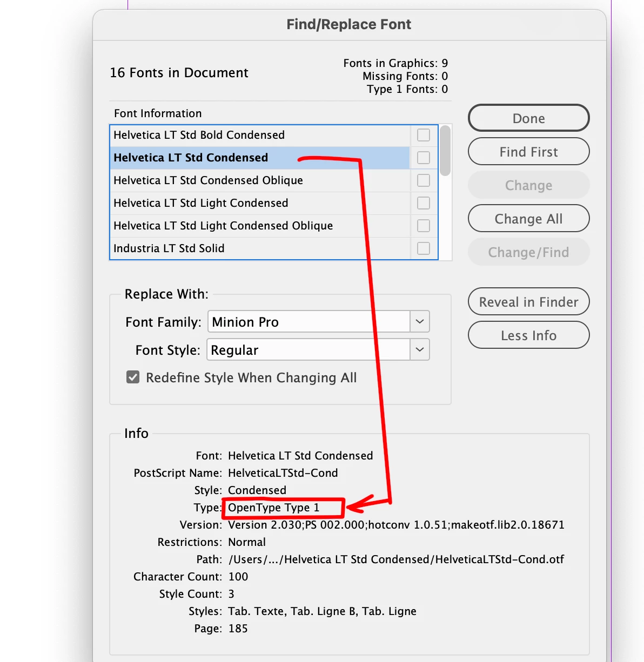Click the Find First button
Screen dimensions: 644x662
[528, 152]
